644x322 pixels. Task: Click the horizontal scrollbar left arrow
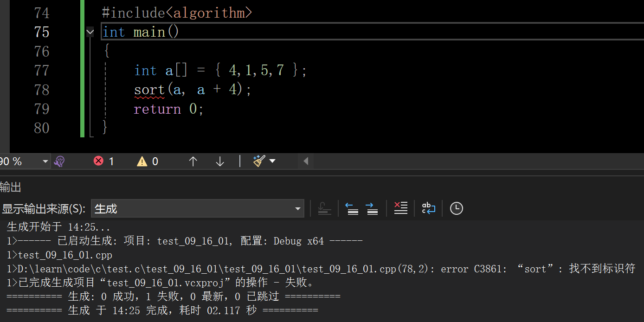pos(306,161)
